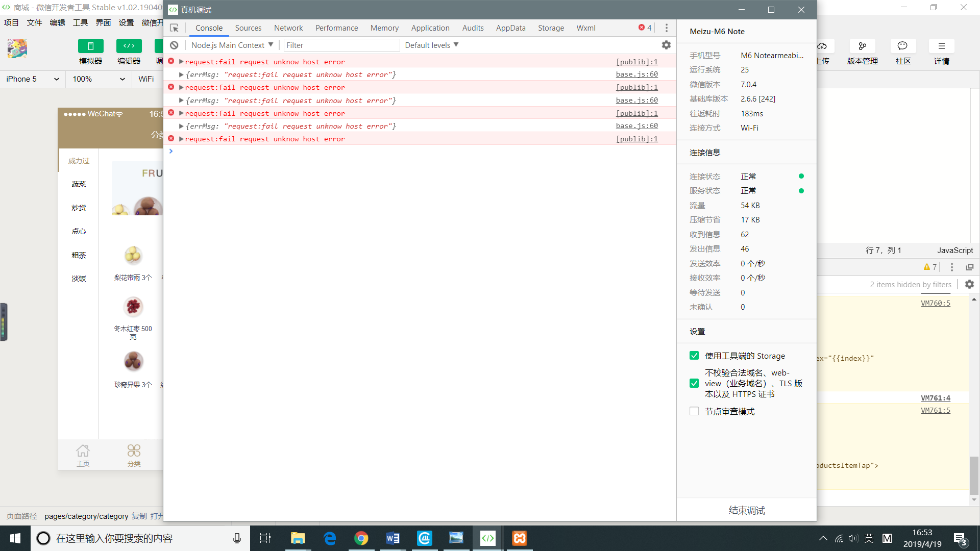Open XAMPP from taskbar

click(x=520, y=538)
